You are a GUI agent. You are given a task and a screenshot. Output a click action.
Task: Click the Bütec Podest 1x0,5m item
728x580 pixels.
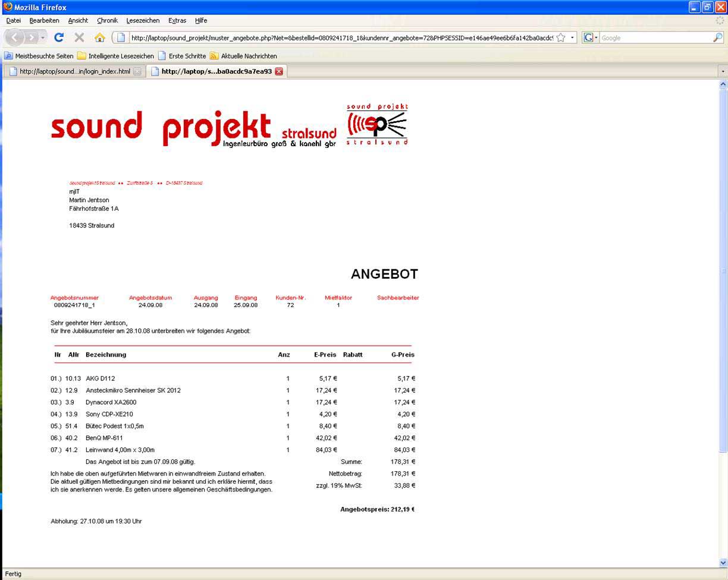pos(115,426)
